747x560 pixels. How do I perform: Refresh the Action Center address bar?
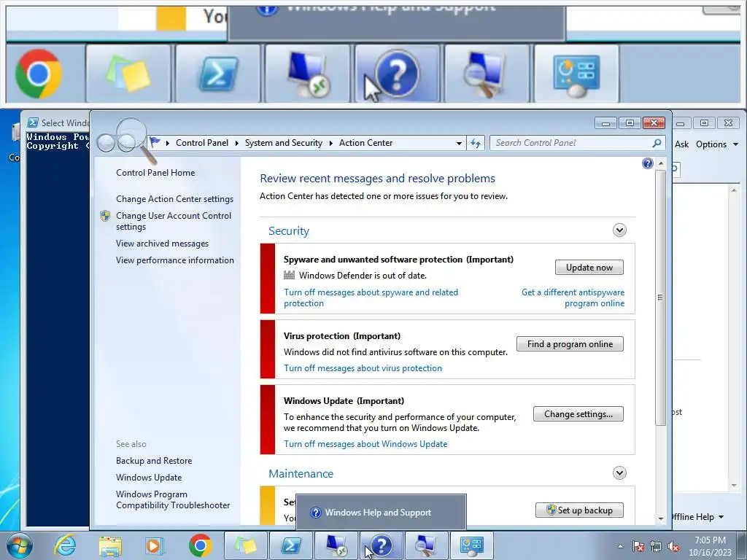(x=476, y=143)
